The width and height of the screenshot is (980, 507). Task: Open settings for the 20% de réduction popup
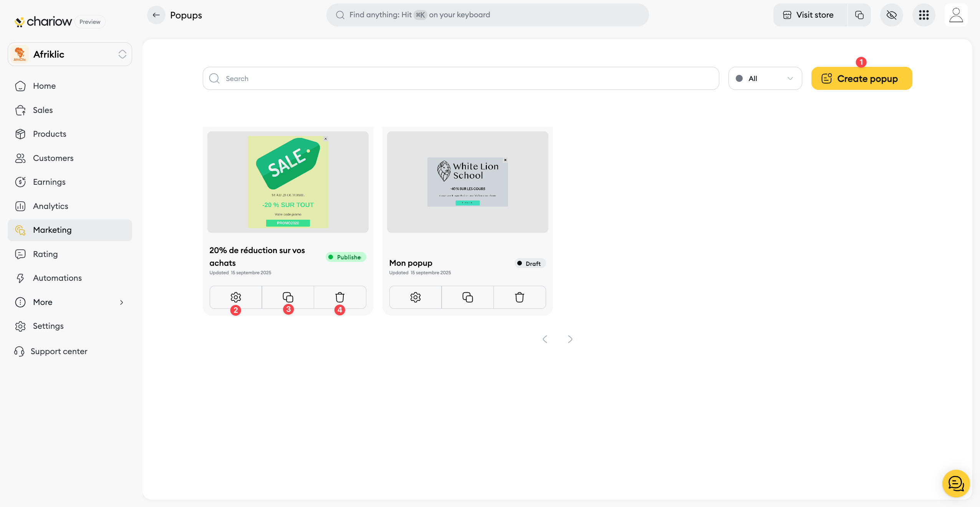pyautogui.click(x=235, y=297)
